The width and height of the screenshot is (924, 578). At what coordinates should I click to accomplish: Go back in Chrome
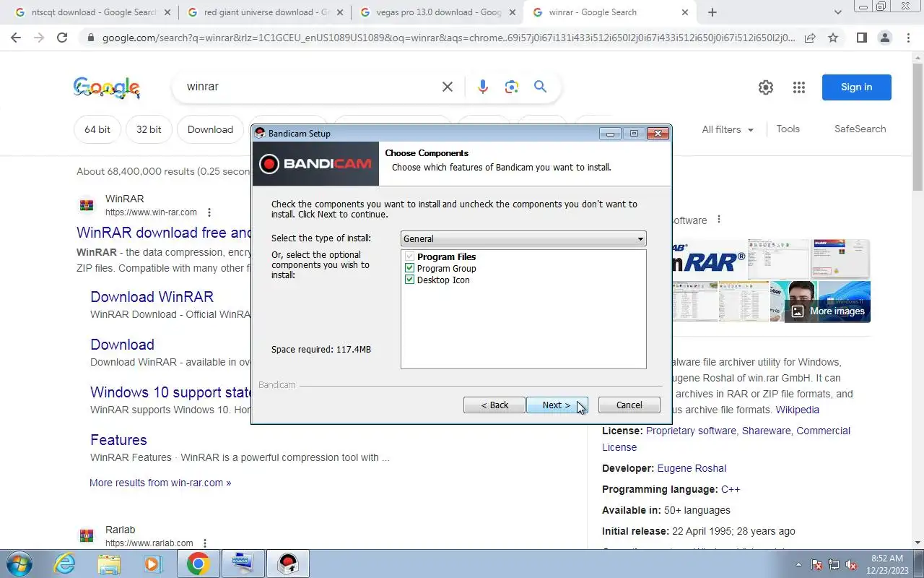tap(16, 38)
